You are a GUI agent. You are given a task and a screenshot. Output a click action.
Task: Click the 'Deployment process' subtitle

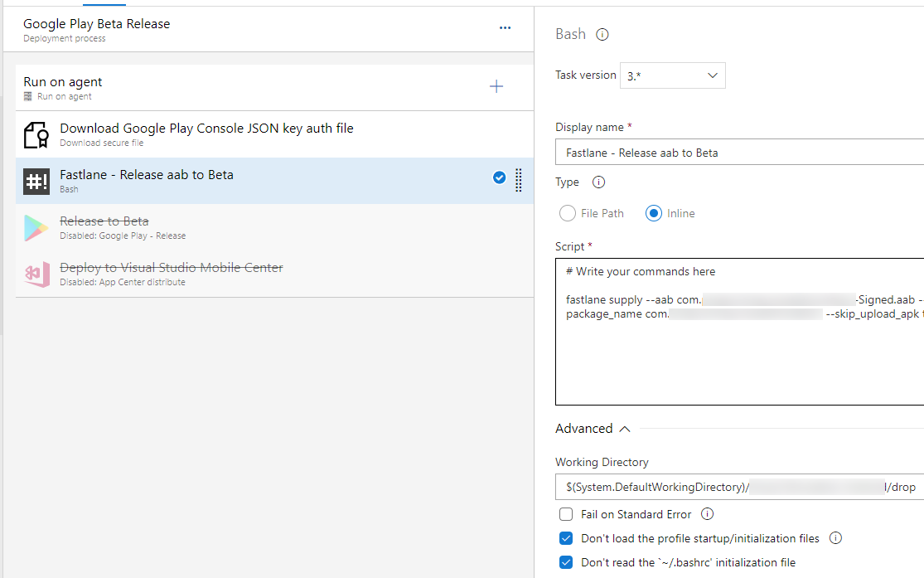(65, 38)
